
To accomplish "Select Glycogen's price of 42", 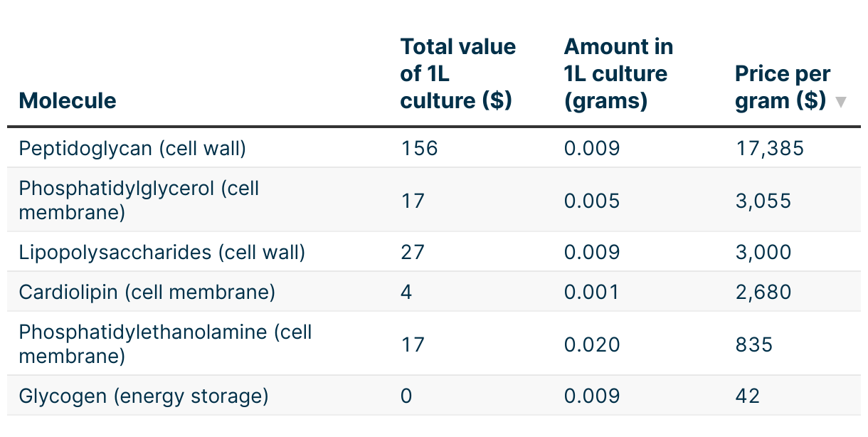I will pos(747,396).
